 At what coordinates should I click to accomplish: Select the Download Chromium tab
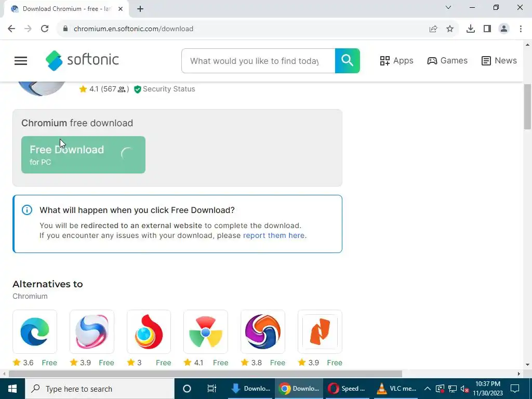point(66,9)
